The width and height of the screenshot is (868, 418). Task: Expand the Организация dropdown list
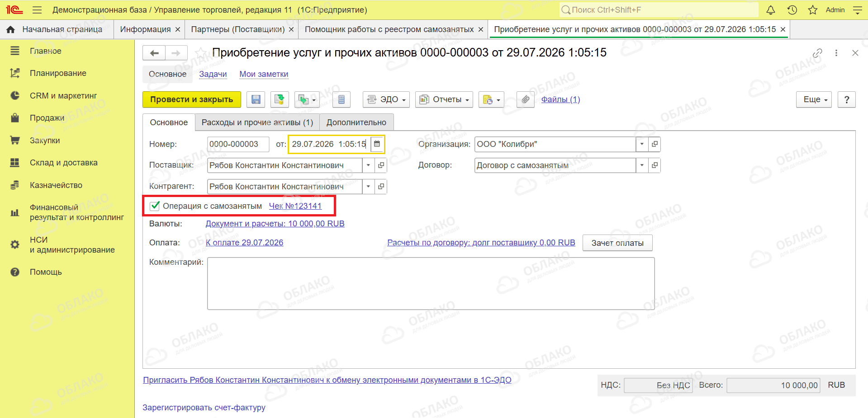coord(642,144)
